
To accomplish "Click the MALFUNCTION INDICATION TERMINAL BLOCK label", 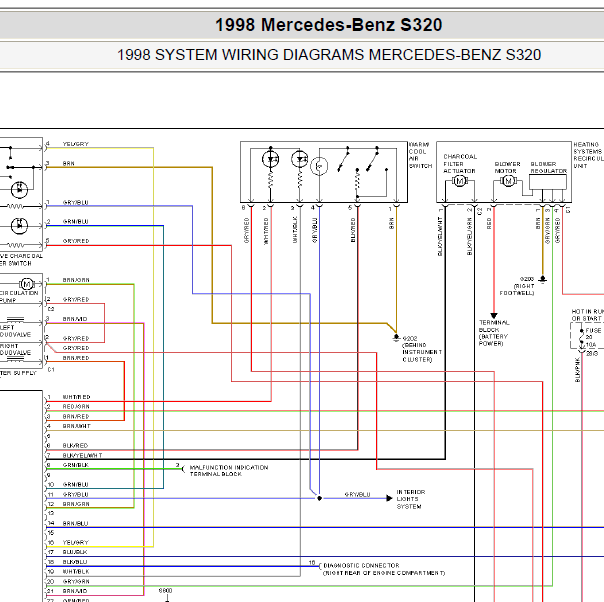I will (229, 471).
